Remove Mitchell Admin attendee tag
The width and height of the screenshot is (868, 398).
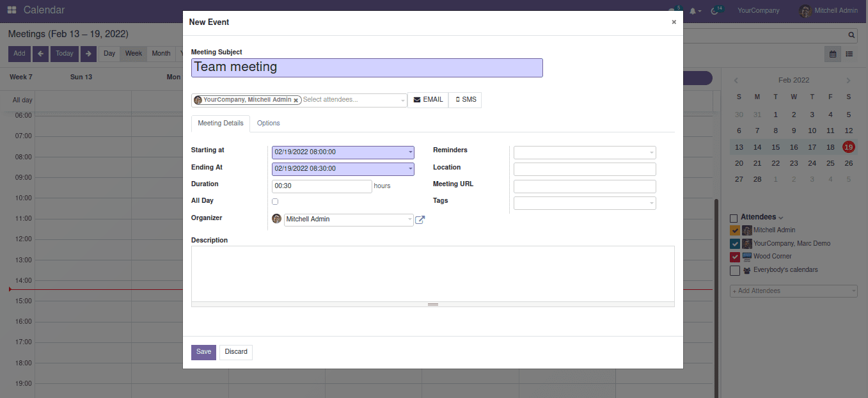[296, 100]
